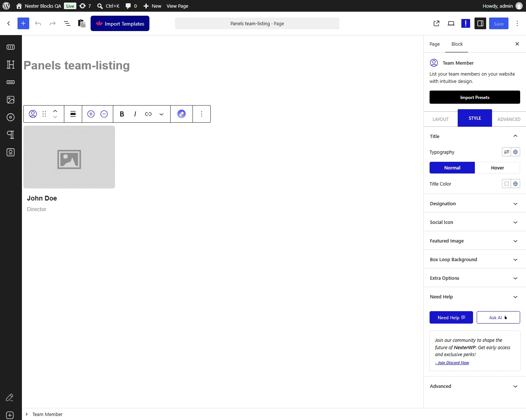Click the Ask AI button

pos(498,317)
